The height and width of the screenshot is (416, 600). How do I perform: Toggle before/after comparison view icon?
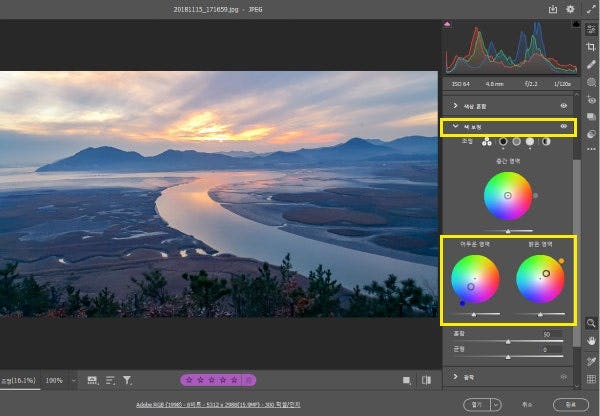(426, 380)
